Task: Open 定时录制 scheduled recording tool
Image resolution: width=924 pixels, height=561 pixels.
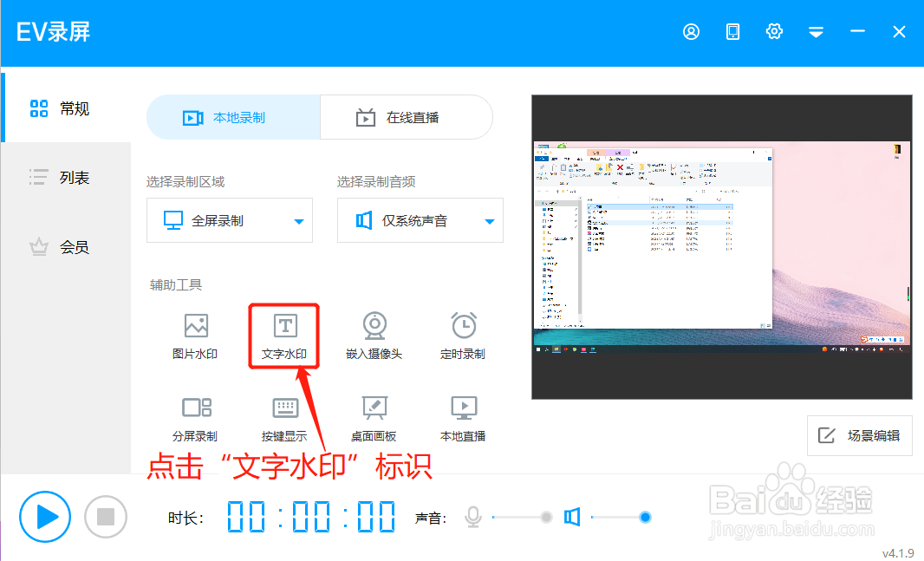Action: [x=463, y=336]
